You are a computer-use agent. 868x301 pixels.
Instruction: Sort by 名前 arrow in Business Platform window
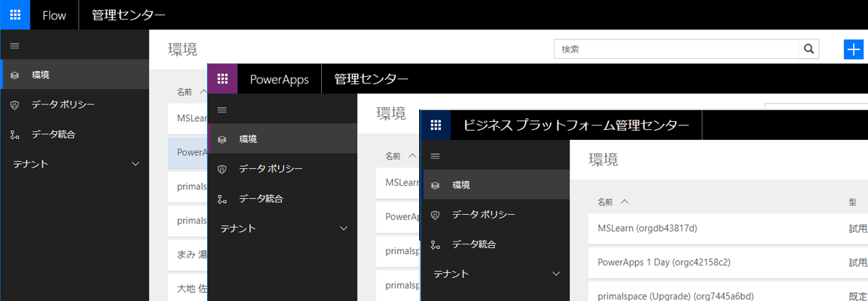pos(625,202)
